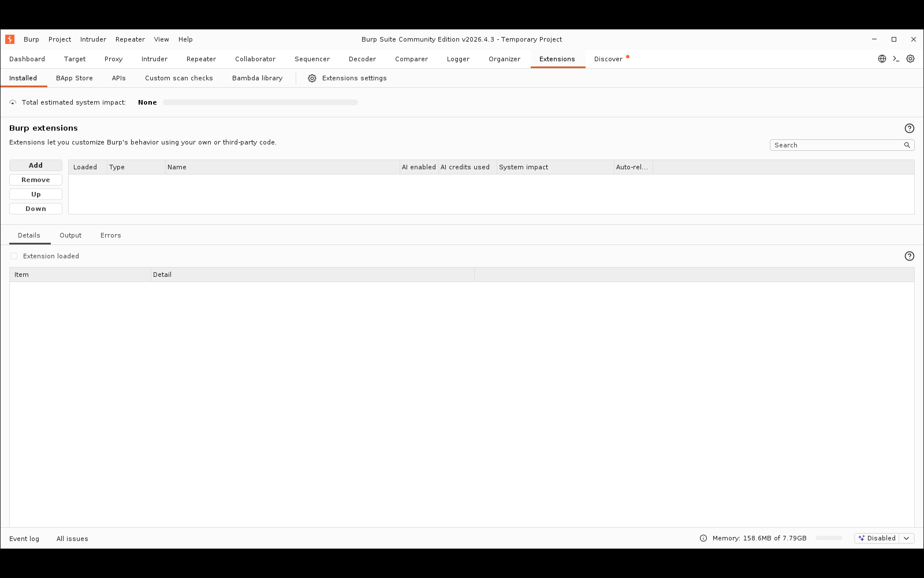
Task: Switch to the Intruder tool tab
Action: 154,59
